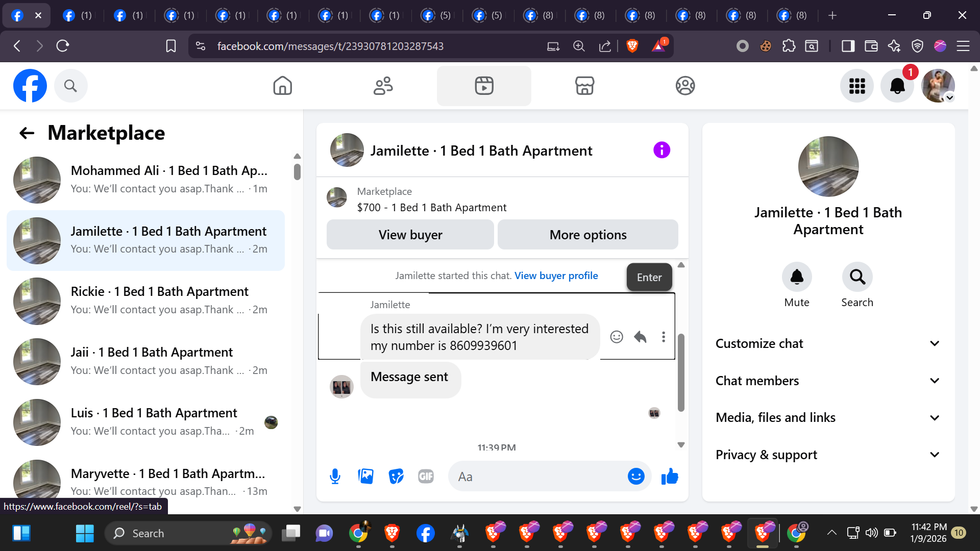Open the View buyer profile link
The width and height of the screenshot is (980, 551).
pyautogui.click(x=556, y=275)
